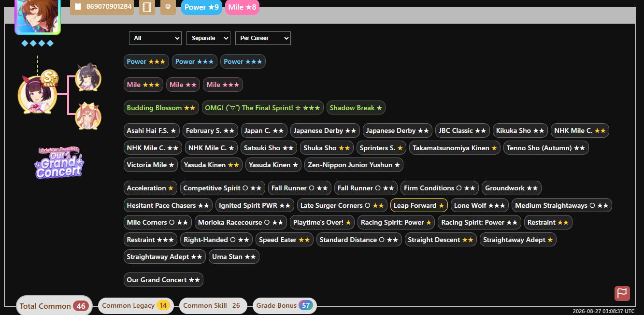This screenshot has height=315, width=644.
Task: Select the pink-haired grandparent with yellow bow
Action: coord(88,116)
